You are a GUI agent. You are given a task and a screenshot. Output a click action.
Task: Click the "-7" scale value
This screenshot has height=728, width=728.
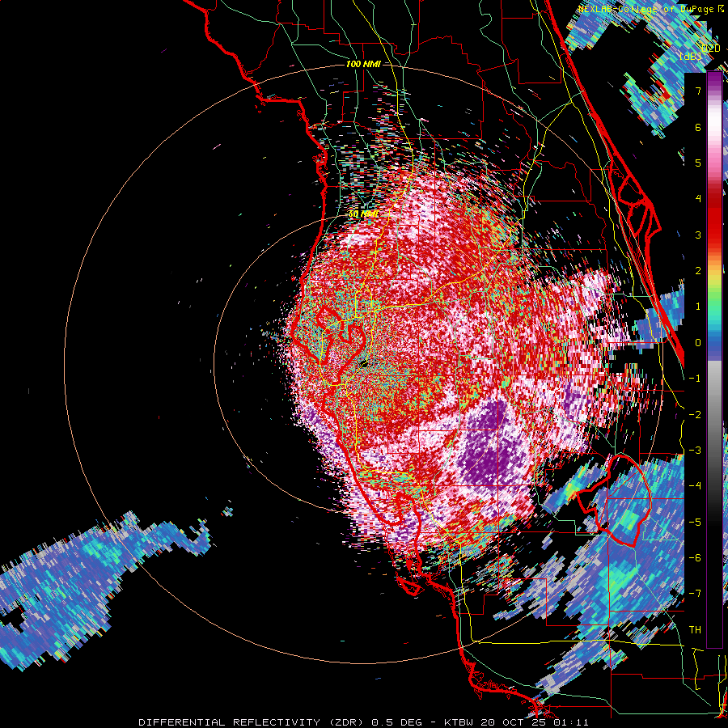point(695,594)
